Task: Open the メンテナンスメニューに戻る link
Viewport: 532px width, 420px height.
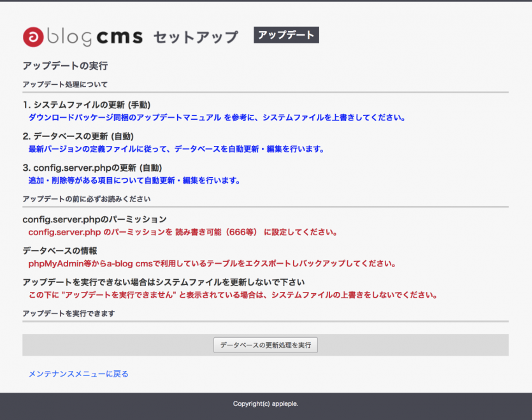Action: pyautogui.click(x=78, y=374)
